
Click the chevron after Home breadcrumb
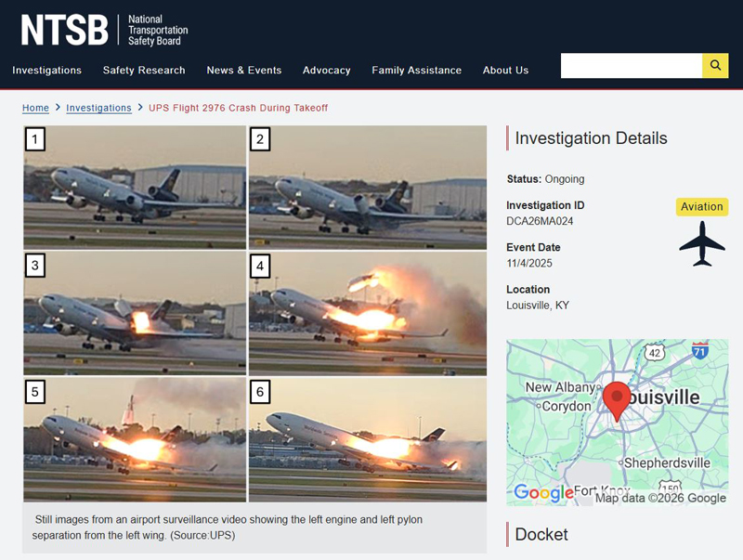(x=58, y=108)
